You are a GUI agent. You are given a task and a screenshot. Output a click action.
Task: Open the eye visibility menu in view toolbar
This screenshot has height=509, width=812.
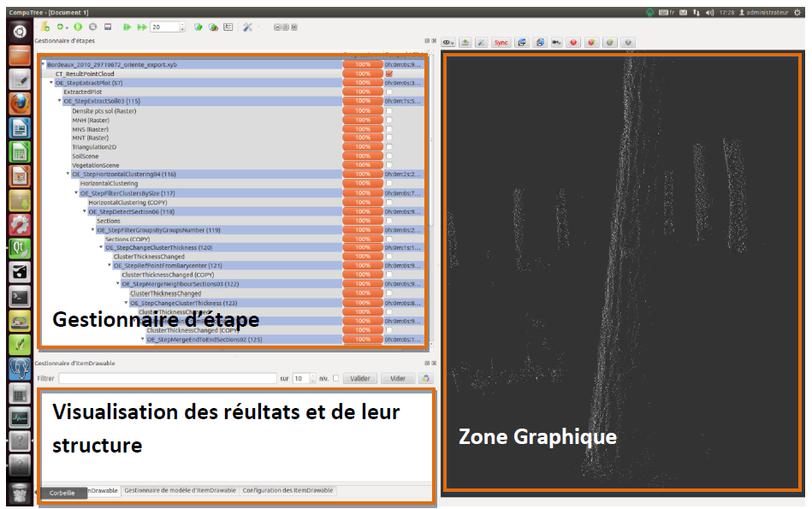(447, 42)
